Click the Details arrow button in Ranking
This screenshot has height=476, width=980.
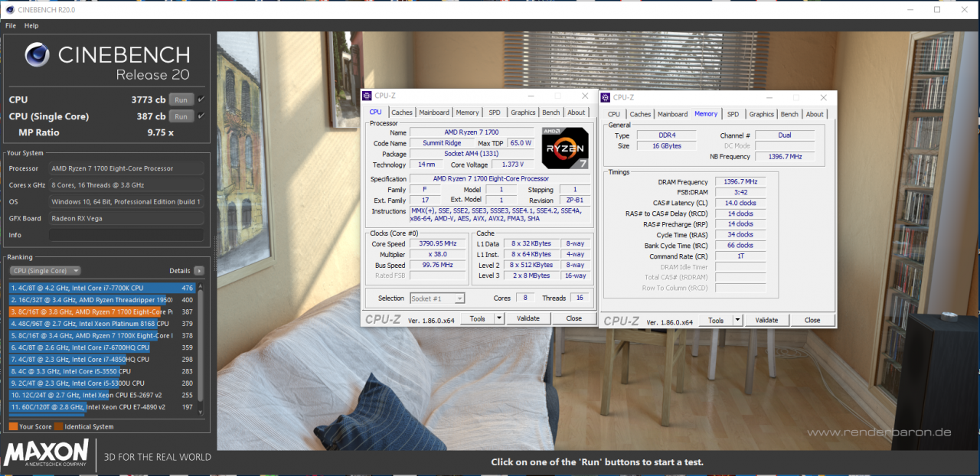199,271
